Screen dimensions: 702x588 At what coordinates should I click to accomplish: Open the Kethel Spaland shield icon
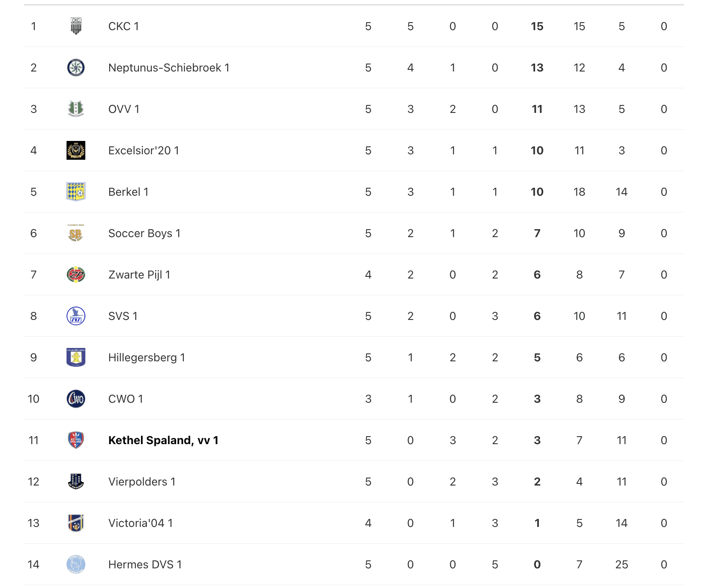tap(76, 440)
